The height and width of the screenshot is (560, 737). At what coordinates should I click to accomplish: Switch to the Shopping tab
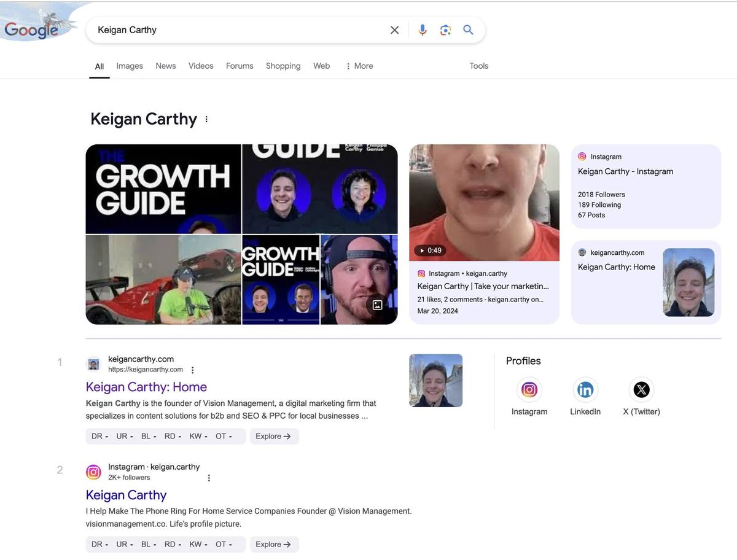tap(283, 66)
